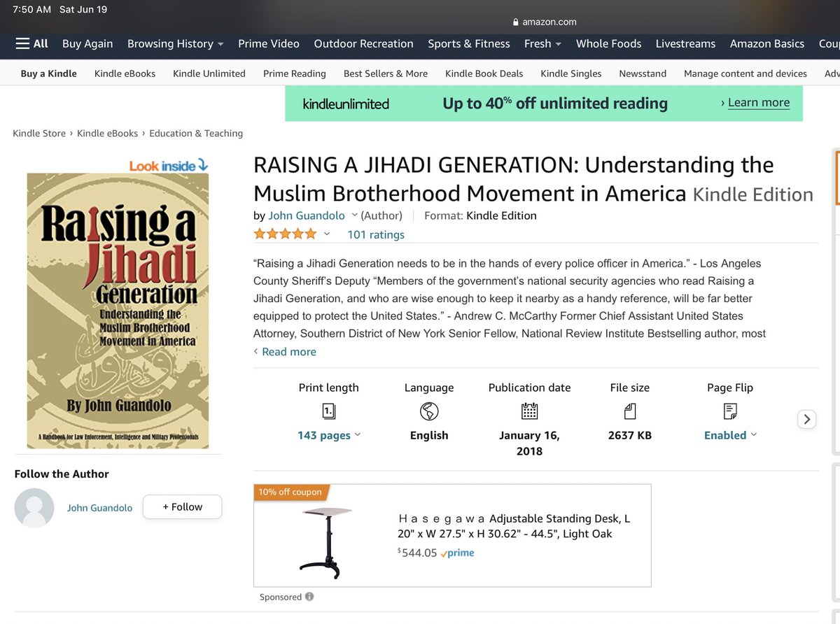Click the Language globe icon
Viewport: 840px width, 624px height.
tap(428, 411)
